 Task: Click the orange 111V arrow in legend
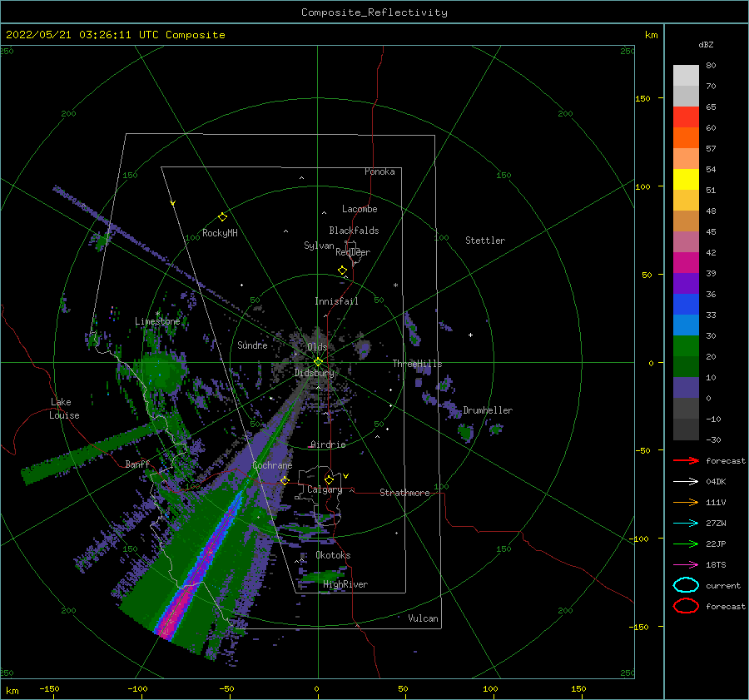click(x=686, y=502)
